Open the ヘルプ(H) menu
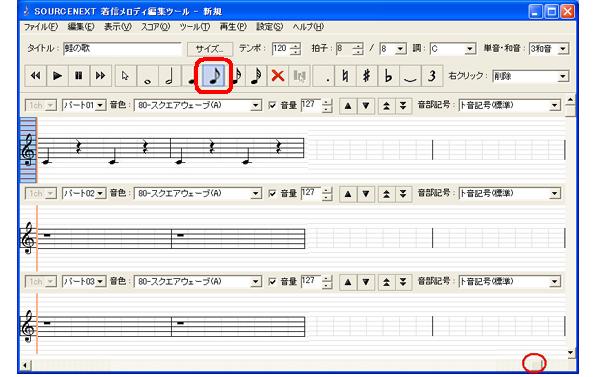Screen dimensions: 600x377 308,27
